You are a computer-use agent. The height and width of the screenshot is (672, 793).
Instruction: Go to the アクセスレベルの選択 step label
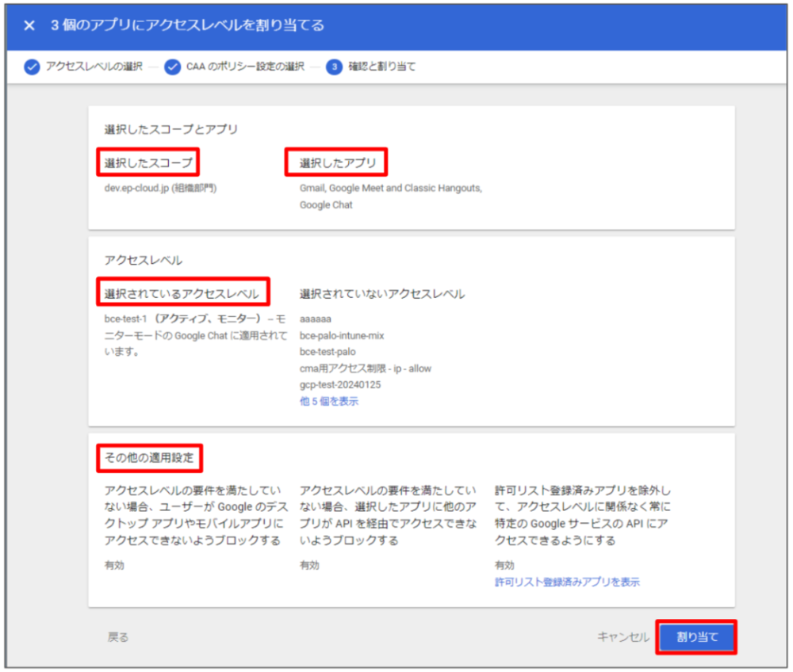tap(94, 67)
